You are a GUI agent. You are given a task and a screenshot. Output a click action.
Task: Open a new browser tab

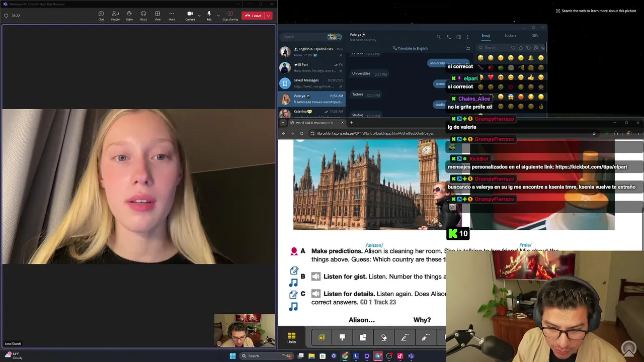pyautogui.click(x=351, y=123)
